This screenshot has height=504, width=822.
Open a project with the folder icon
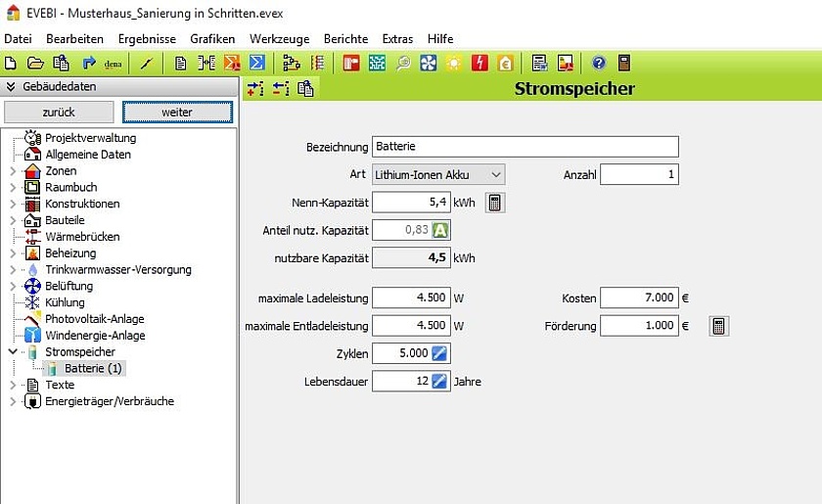coord(35,64)
